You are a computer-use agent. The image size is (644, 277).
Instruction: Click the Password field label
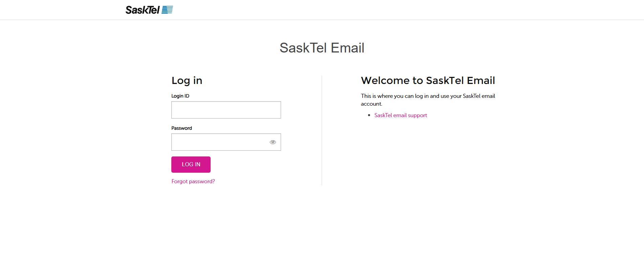tap(181, 128)
